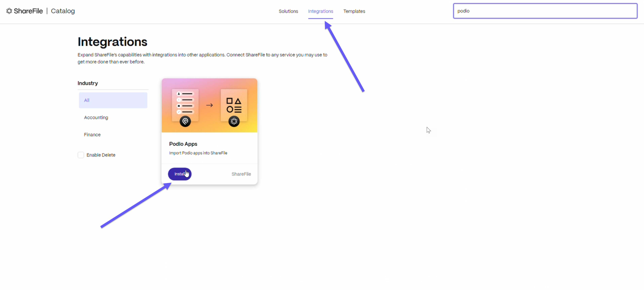644x290 pixels.
Task: Install the Podio Apps integration
Action: 180,174
